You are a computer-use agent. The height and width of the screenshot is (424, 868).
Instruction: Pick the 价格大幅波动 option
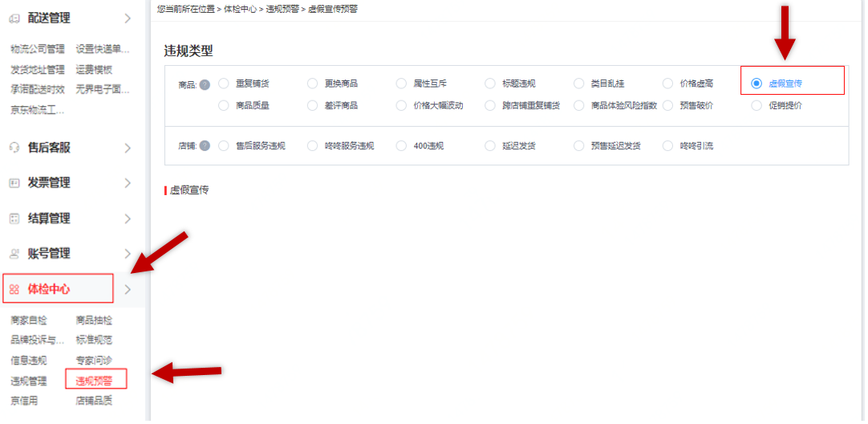coord(401,105)
